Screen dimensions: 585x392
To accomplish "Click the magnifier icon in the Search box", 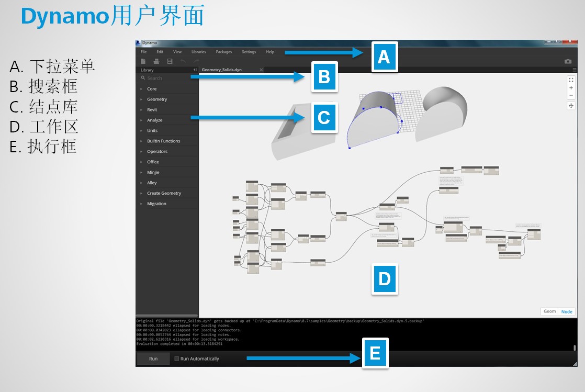I will [x=143, y=78].
